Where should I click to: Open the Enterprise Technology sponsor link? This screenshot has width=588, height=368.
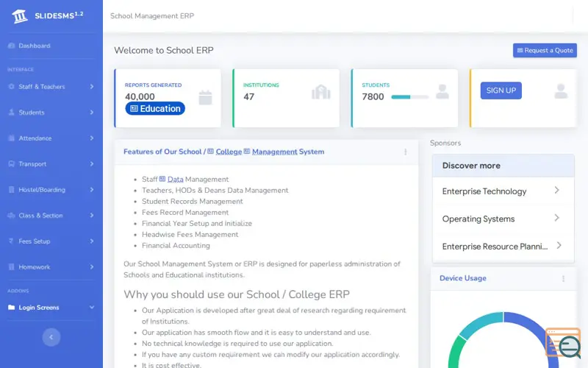coord(503,191)
